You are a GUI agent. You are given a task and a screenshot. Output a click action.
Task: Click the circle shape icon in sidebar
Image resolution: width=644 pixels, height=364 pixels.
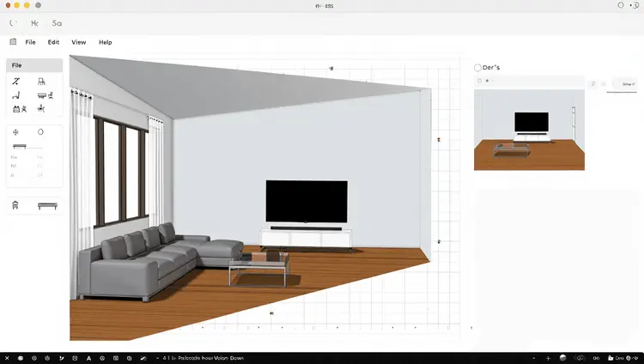(x=40, y=132)
